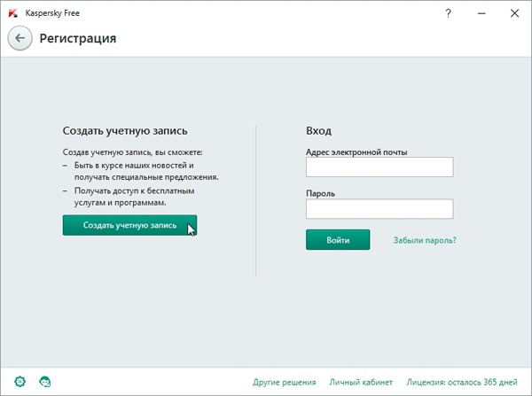Click the Создав учетную запись, вы сможете: line

tap(133, 152)
